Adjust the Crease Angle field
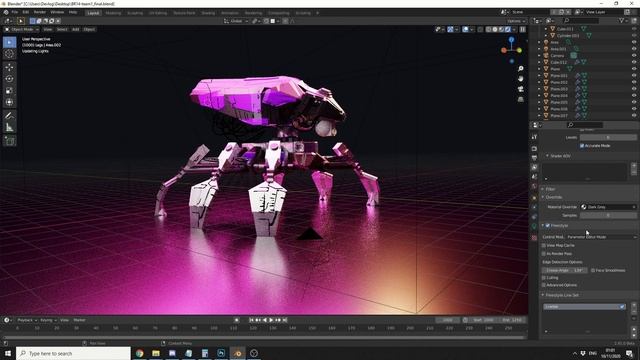Viewport: 640px width, 360px height. click(564, 270)
